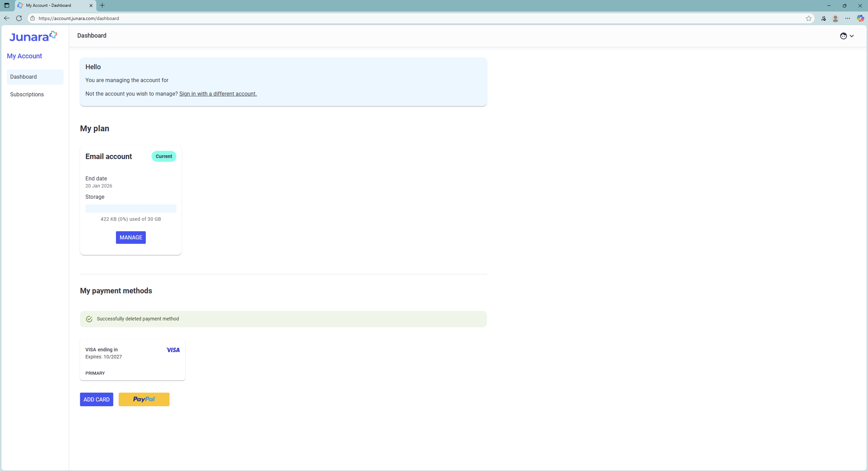868x472 pixels.
Task: Click the Junara logo
Action: click(33, 36)
